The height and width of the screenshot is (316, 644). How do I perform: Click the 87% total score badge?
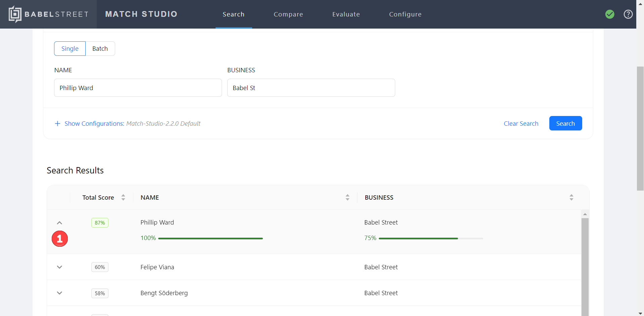pyautogui.click(x=100, y=223)
